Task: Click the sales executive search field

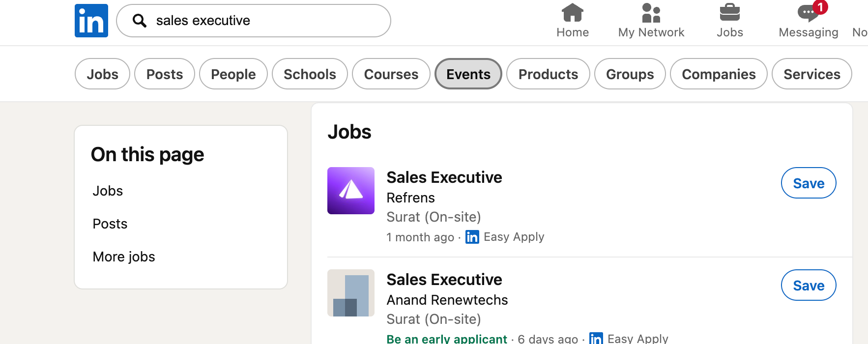Action: [x=265, y=21]
